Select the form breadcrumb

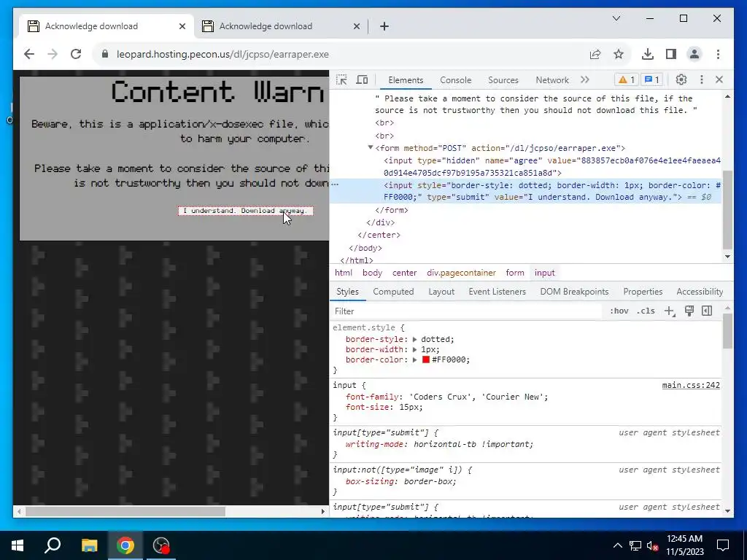tap(515, 273)
